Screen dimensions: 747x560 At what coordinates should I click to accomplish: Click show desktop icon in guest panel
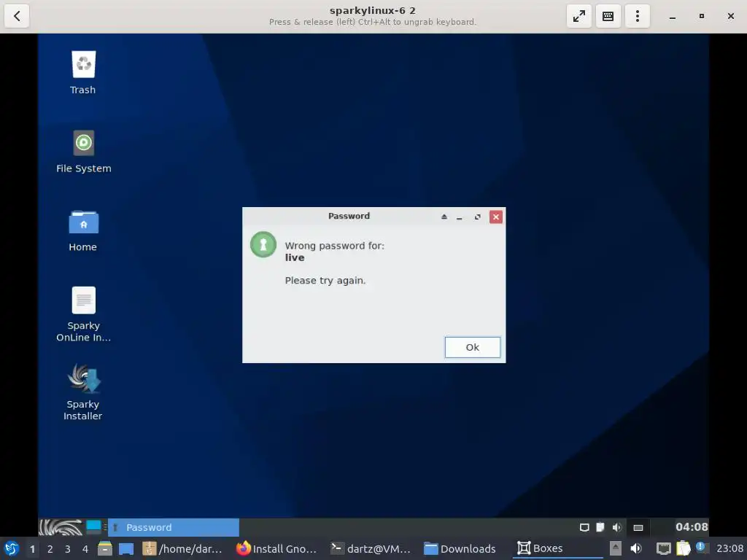tap(93, 526)
